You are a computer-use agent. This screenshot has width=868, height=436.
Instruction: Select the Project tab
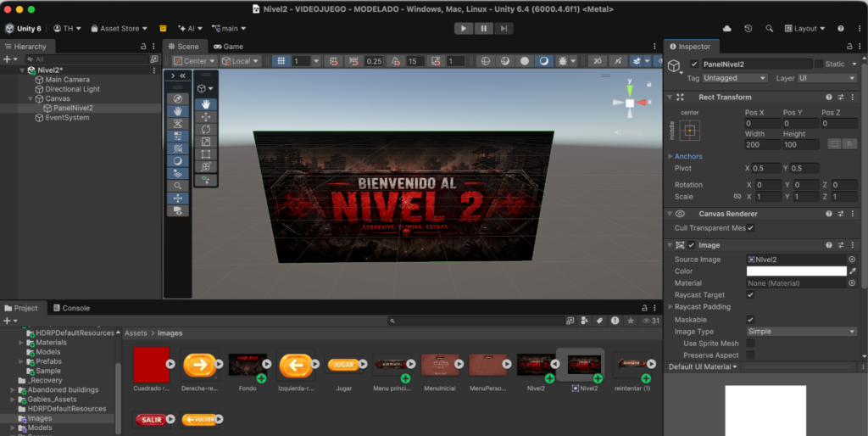click(21, 308)
